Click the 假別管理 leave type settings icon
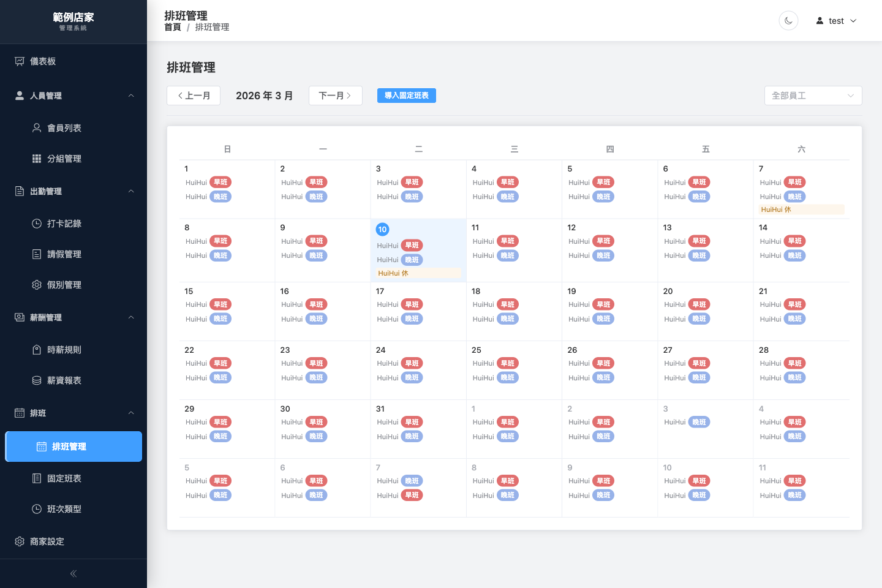 (37, 285)
